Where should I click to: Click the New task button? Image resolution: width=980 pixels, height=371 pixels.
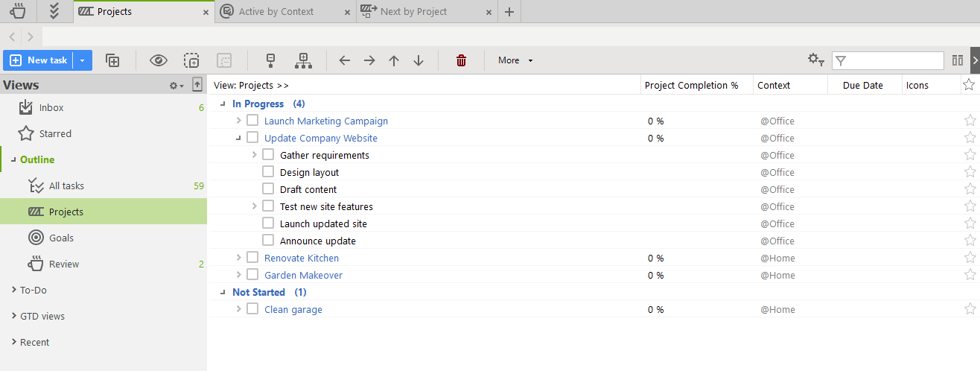[x=39, y=60]
